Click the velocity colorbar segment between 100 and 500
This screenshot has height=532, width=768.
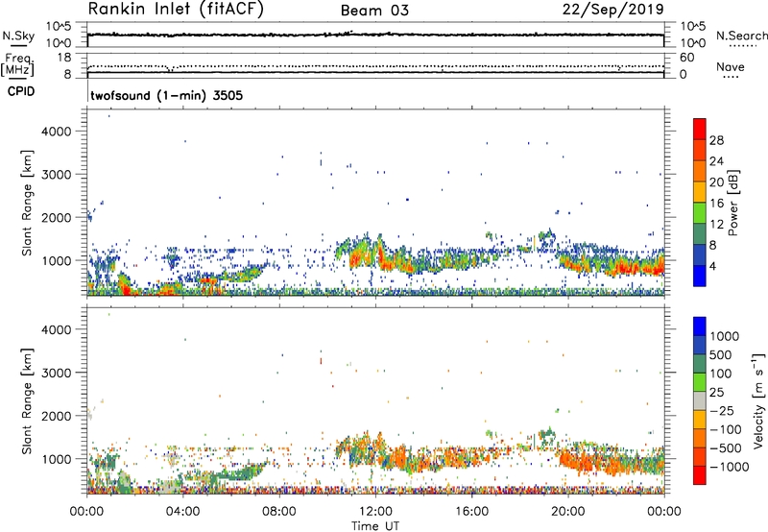tap(700, 364)
